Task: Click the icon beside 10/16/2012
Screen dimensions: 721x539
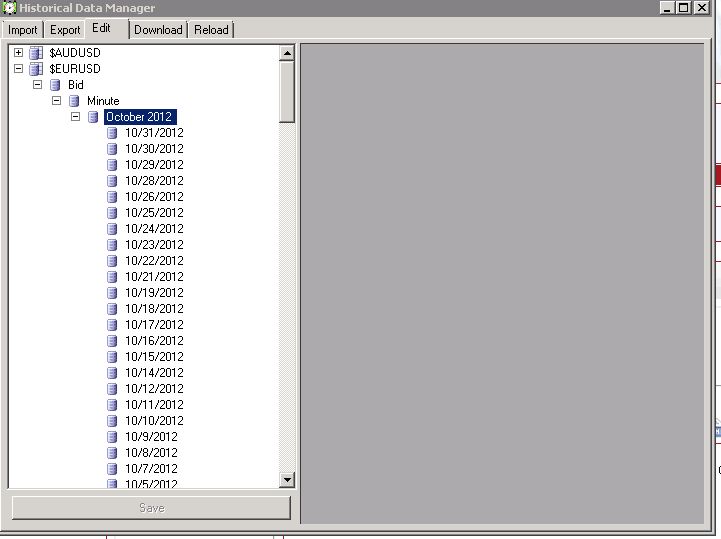Action: [112, 341]
